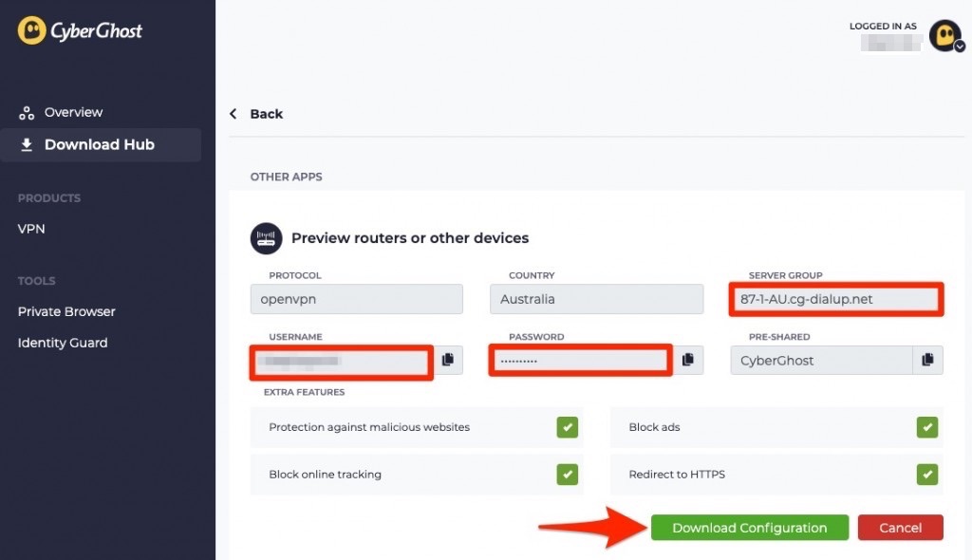Viewport: 972px width, 560px height.
Task: Click the Username field
Action: [342, 362]
